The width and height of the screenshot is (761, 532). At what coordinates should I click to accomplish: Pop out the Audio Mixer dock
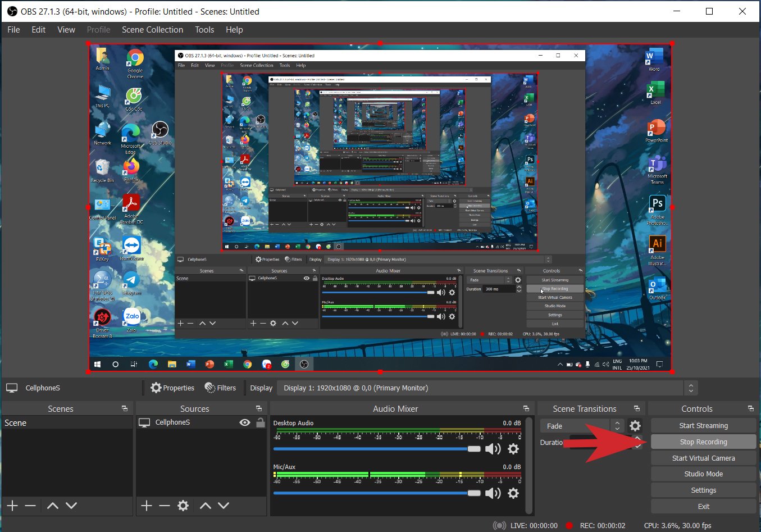click(x=526, y=408)
